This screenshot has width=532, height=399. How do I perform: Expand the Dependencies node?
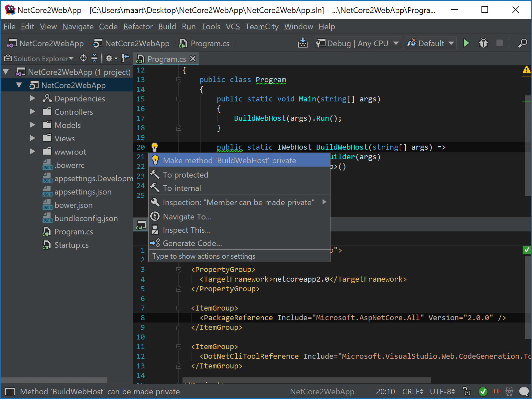coord(32,98)
